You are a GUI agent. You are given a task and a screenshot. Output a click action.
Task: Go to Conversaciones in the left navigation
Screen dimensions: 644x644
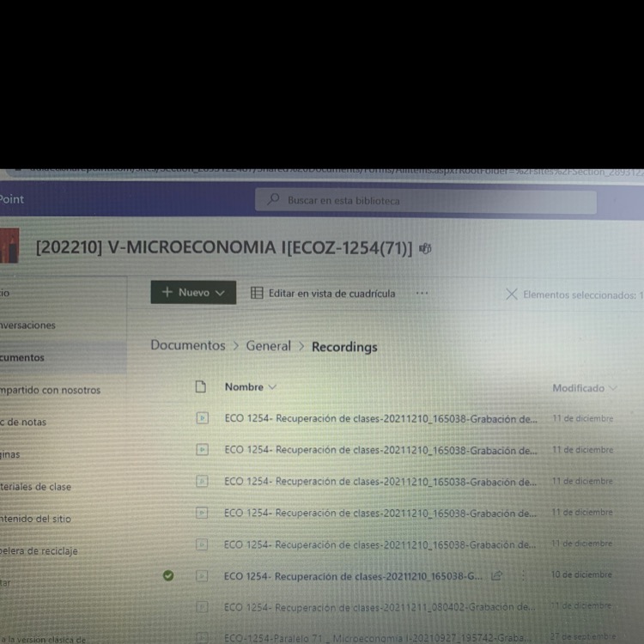(x=27, y=325)
